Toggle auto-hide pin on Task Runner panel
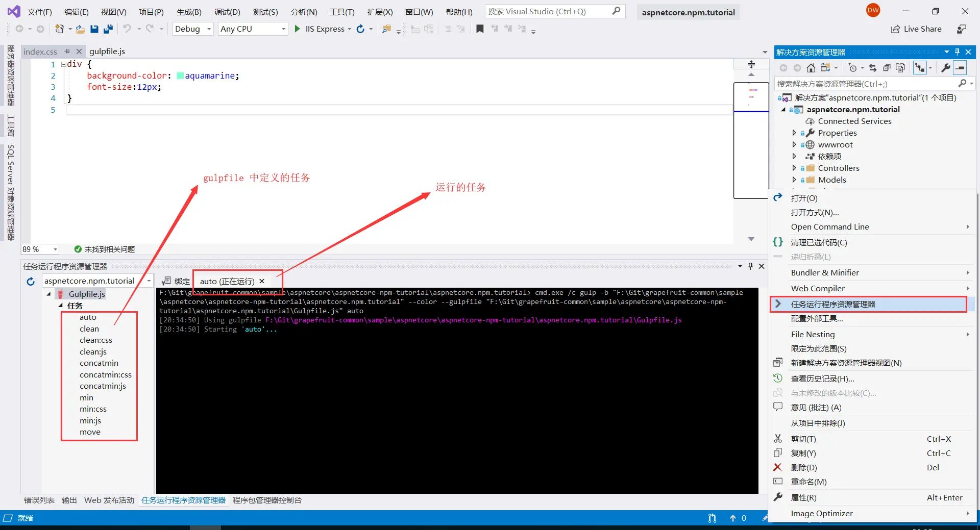Image resolution: width=980 pixels, height=530 pixels. [x=750, y=266]
